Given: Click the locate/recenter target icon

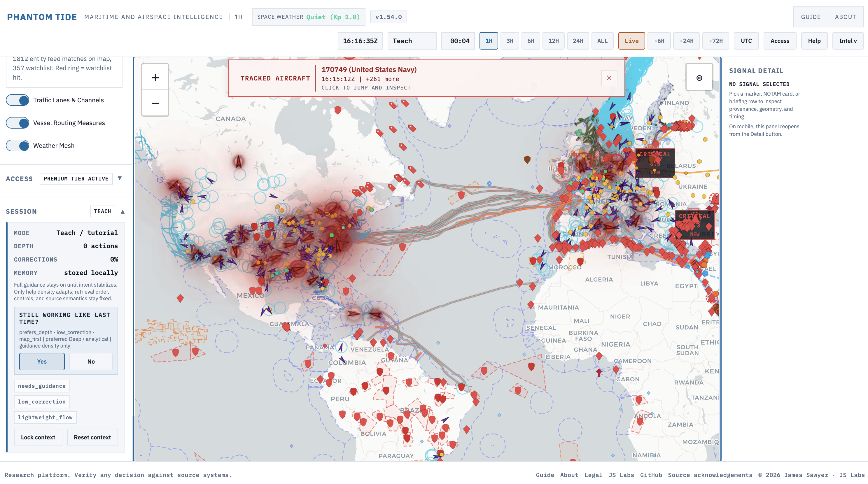Looking at the screenshot, I should tap(699, 78).
